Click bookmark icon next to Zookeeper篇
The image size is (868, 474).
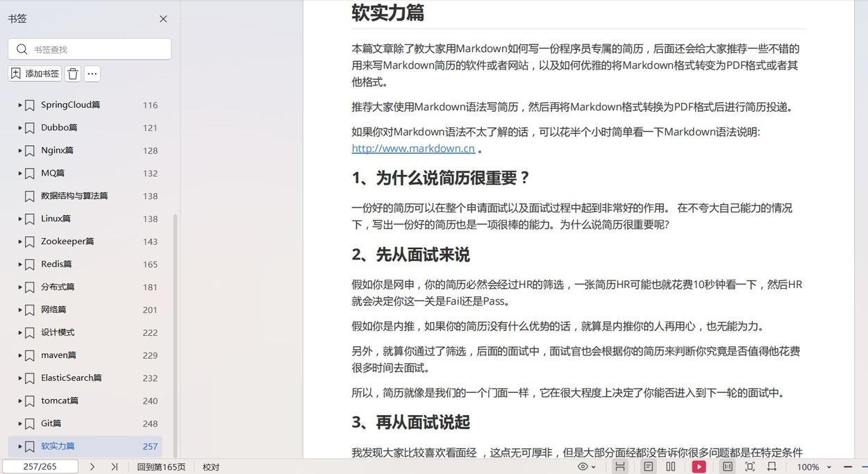(x=30, y=242)
